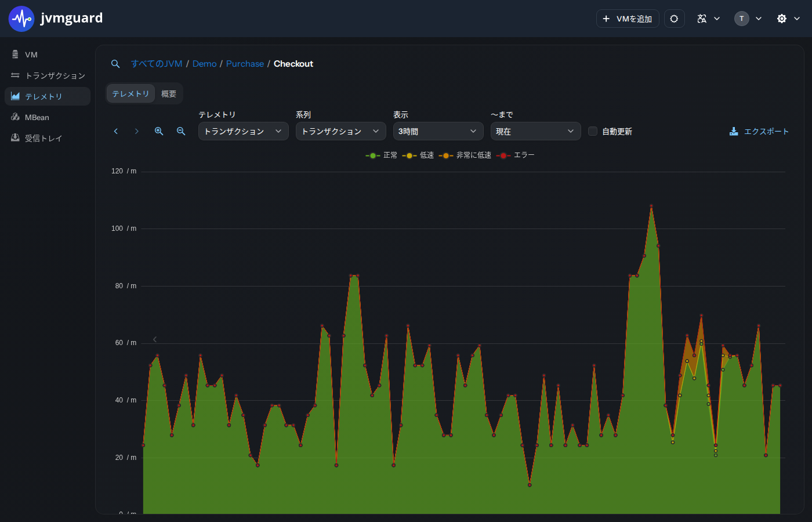Viewport: 812px width, 522px height.
Task: Enable the 自動更新 checkbox
Action: (593, 131)
